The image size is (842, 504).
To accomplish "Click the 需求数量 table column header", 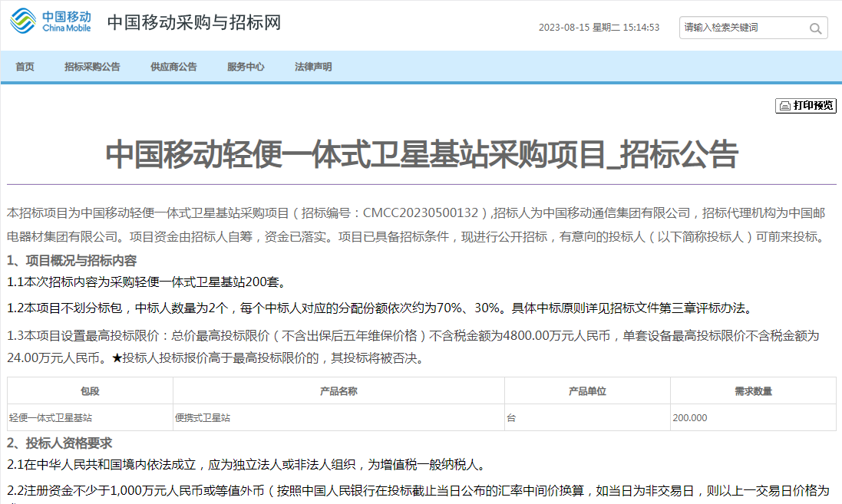I will point(754,391).
